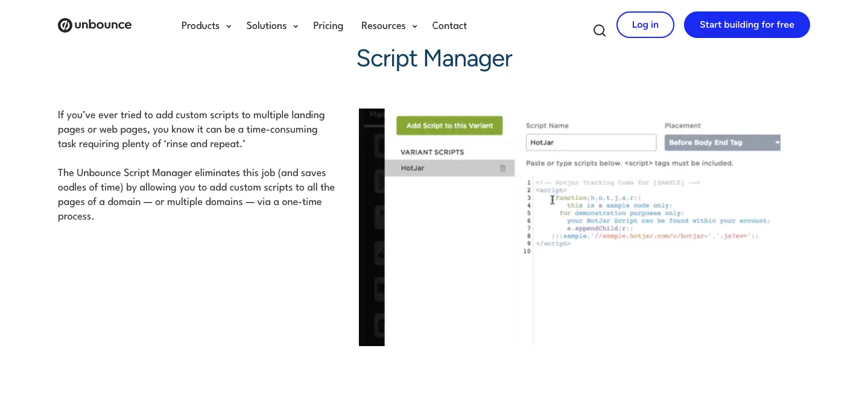Open the Solutions menu
Image resolution: width=868 pixels, height=407 pixels.
266,26
